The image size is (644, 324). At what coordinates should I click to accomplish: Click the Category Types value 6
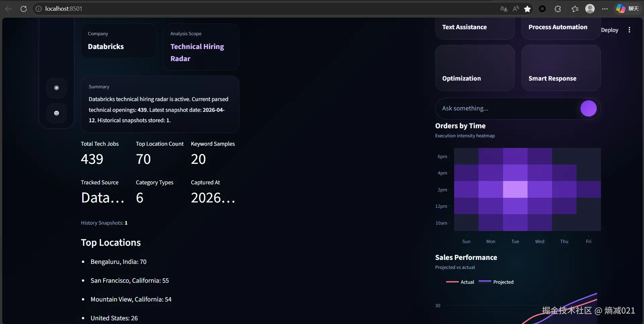[140, 198]
